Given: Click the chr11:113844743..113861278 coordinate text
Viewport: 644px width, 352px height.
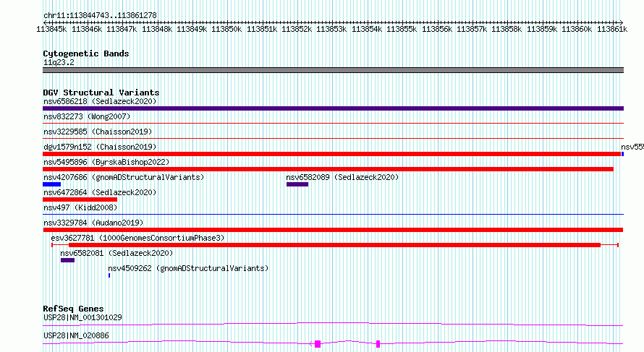Looking at the screenshot, I should pyautogui.click(x=100, y=15).
